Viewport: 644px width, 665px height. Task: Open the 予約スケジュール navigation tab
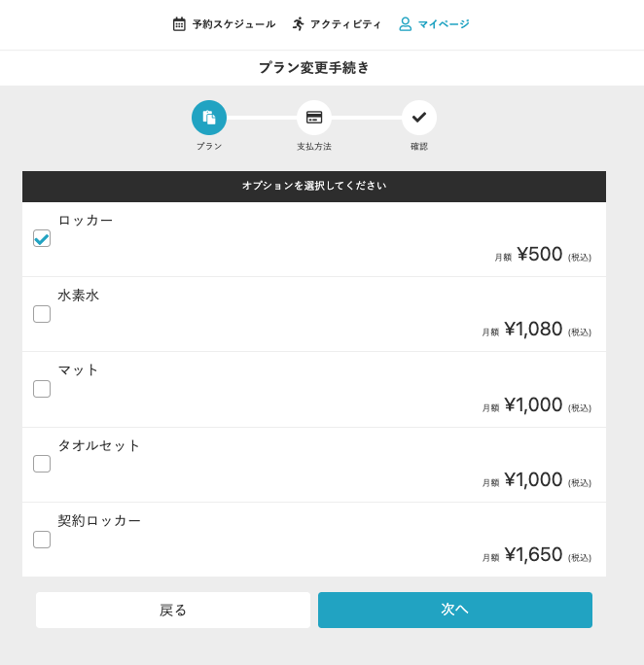point(233,24)
